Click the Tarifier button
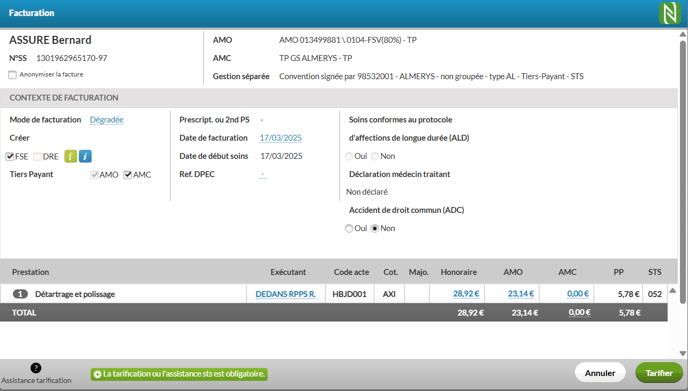688x391 pixels. [x=659, y=373]
